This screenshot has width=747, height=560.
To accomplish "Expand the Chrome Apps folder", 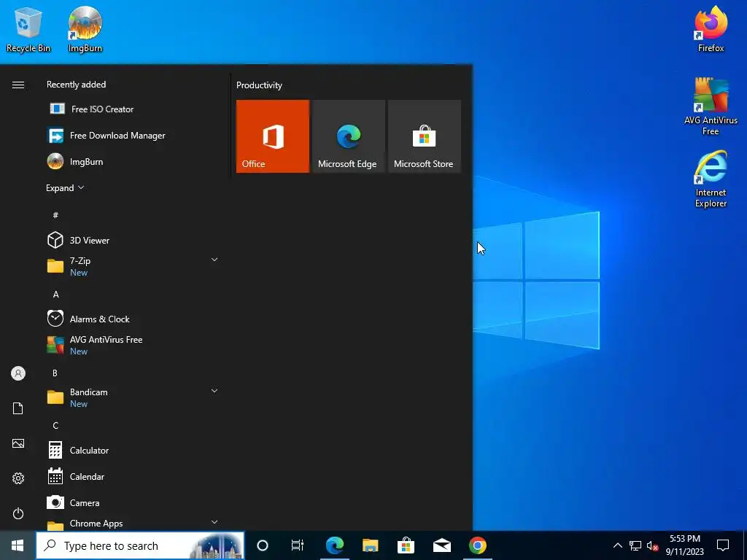I will pyautogui.click(x=214, y=522).
